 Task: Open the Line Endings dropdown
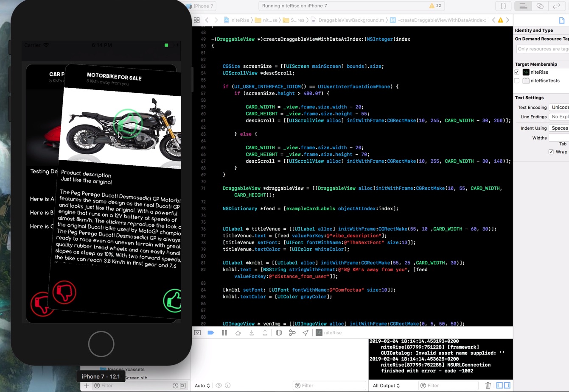(x=559, y=117)
